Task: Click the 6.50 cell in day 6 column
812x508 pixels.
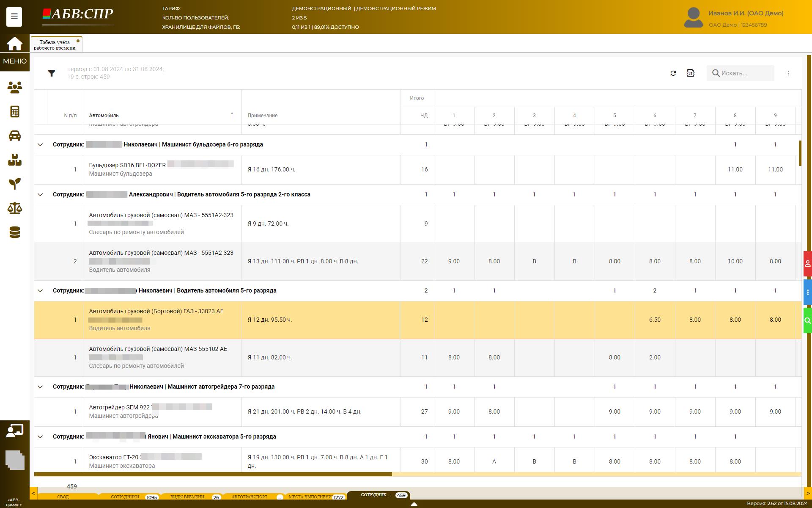Action: click(x=655, y=320)
